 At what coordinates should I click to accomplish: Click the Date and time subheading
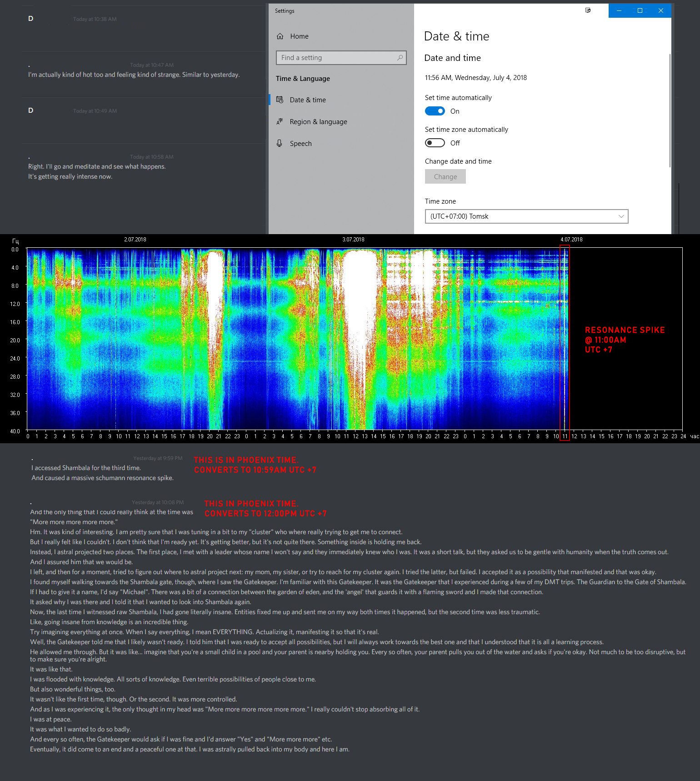[452, 58]
